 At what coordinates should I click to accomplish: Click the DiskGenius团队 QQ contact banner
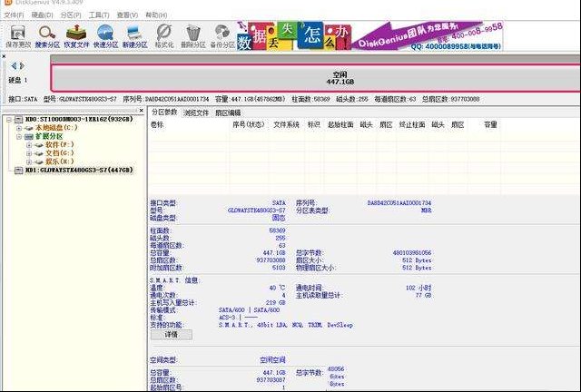click(x=428, y=36)
